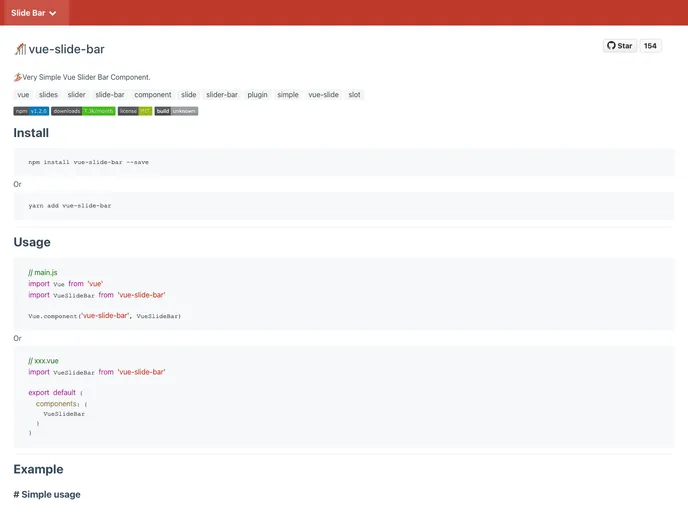Select the 'slide-bar' keyword tag
Image resolution: width=688 pixels, height=512 pixels.
point(110,95)
